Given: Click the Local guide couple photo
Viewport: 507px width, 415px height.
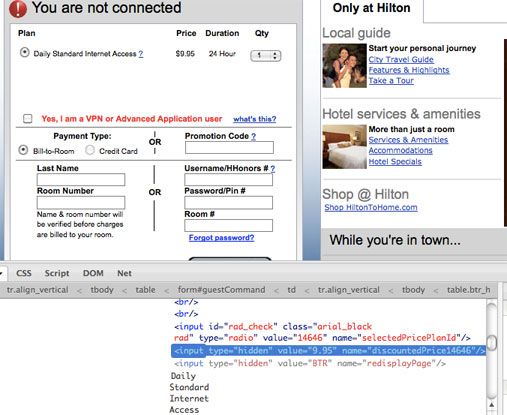Looking at the screenshot, I should (344, 66).
